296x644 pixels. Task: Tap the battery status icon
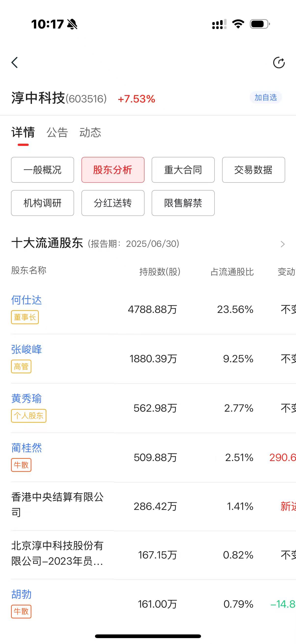click(x=260, y=24)
